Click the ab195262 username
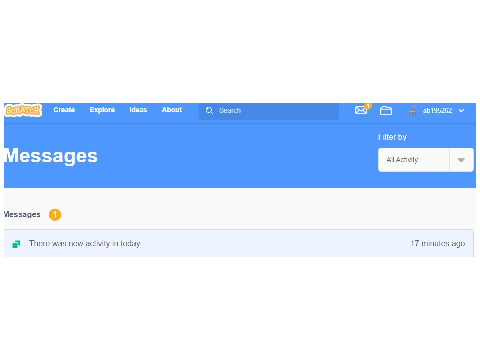This screenshot has height=360, width=480. (437, 111)
